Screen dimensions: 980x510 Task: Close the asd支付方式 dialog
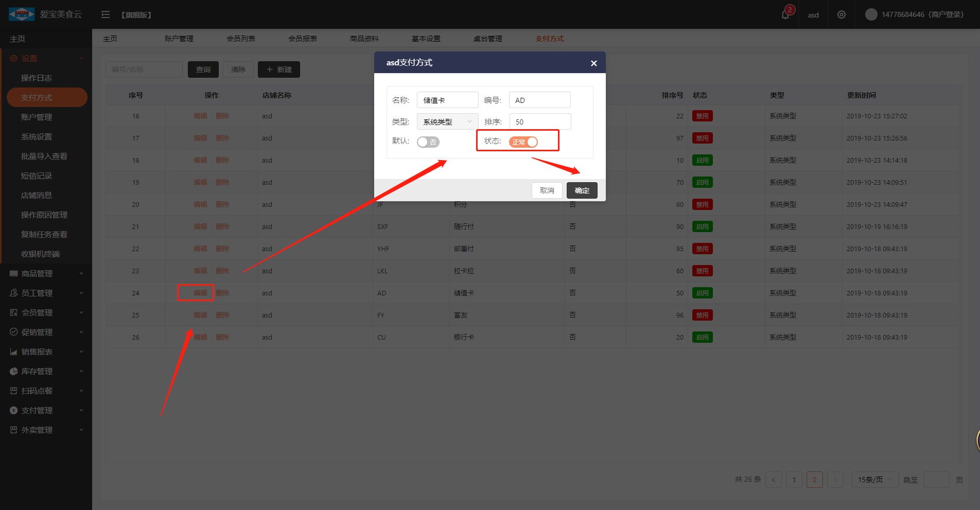(x=593, y=63)
